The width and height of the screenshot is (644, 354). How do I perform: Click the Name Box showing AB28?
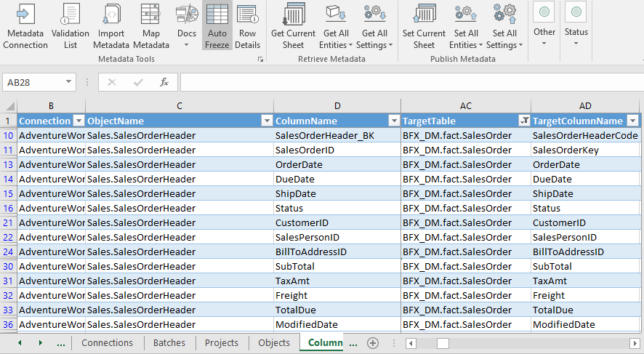(x=33, y=82)
